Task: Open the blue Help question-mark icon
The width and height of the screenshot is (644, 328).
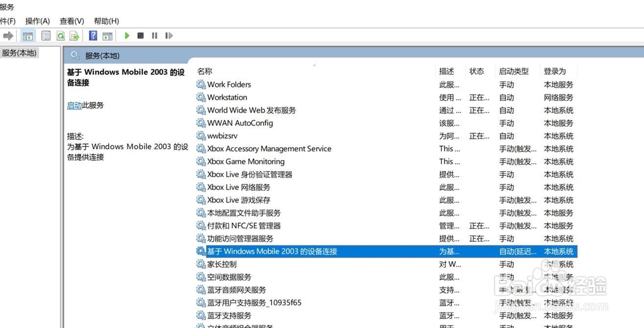Action: pyautogui.click(x=93, y=35)
